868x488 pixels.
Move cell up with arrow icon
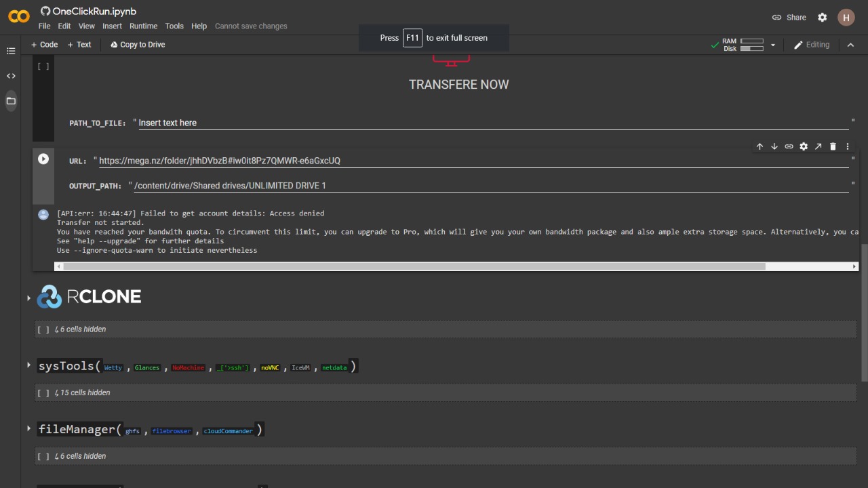(x=759, y=146)
